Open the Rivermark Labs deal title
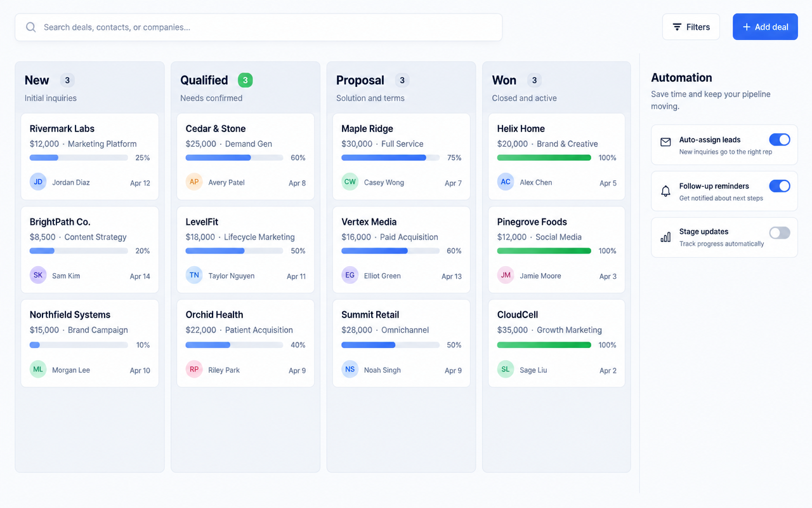Viewport: 812px width, 508px height. click(62, 129)
